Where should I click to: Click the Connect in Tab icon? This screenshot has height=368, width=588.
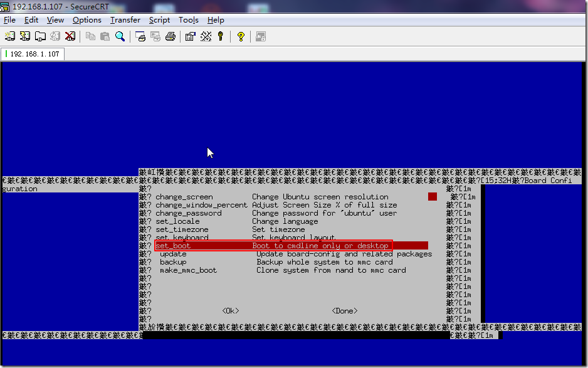(x=40, y=36)
